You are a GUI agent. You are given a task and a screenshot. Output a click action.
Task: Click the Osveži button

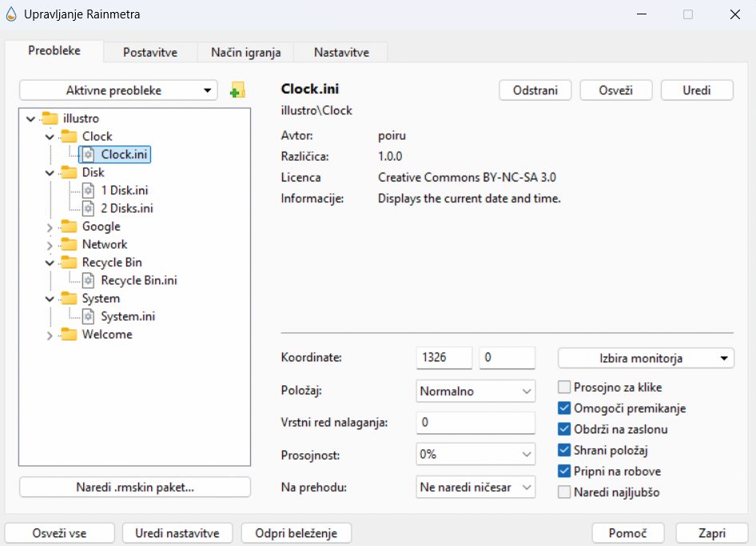[x=615, y=90]
